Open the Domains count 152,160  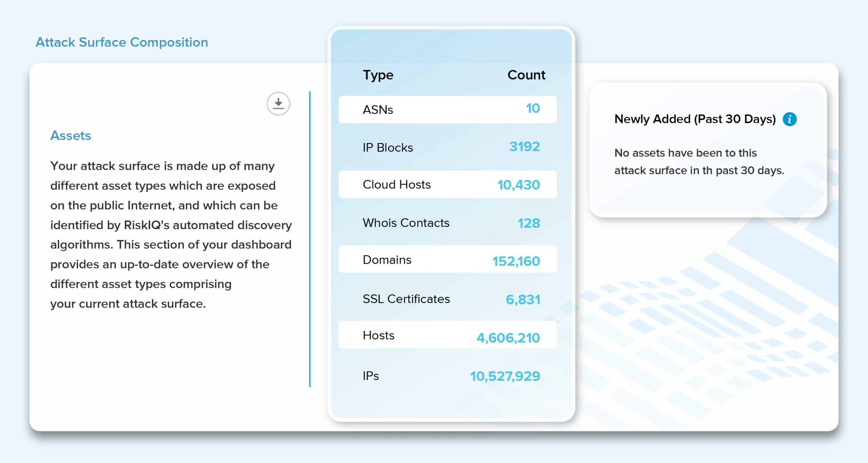click(x=516, y=261)
